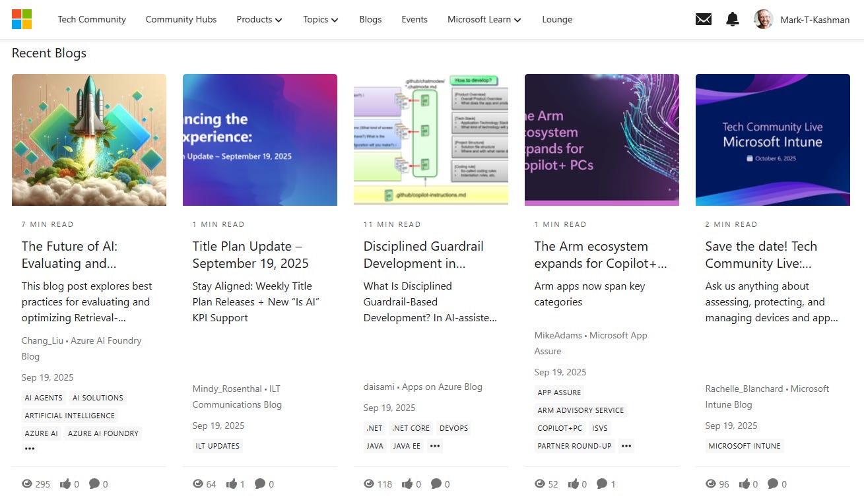Open The Future of AI blog title
Screen dimensions: 864x504
coord(69,255)
